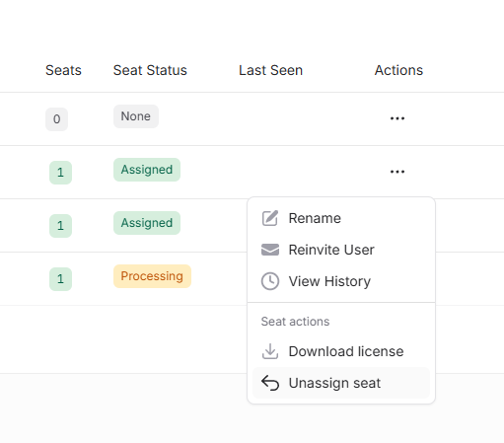
Task: Click the Reinvite User envelope icon
Action: pyautogui.click(x=270, y=250)
